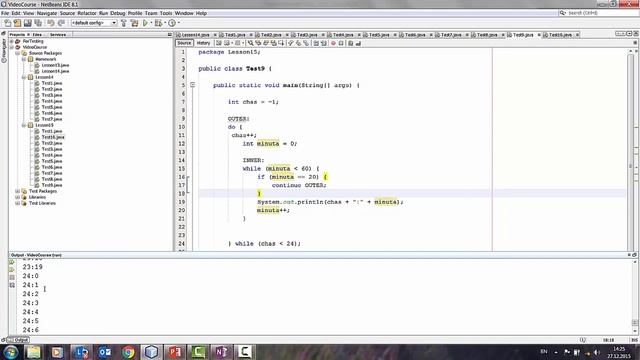Image resolution: width=640 pixels, height=360 pixels.
Task: Collapse the VideoCourse project node
Action: point(11,47)
